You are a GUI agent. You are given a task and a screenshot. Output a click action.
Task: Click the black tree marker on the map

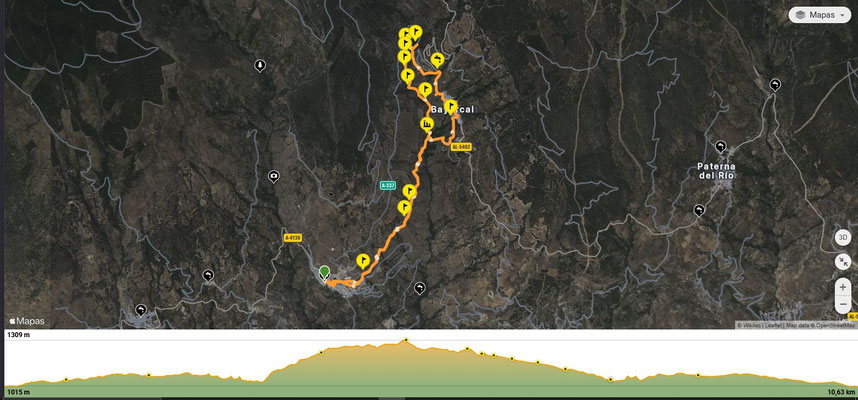[260, 66]
